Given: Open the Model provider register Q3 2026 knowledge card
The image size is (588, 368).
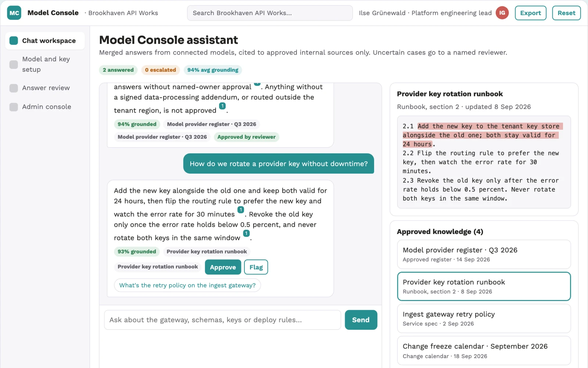Looking at the screenshot, I should (x=484, y=254).
